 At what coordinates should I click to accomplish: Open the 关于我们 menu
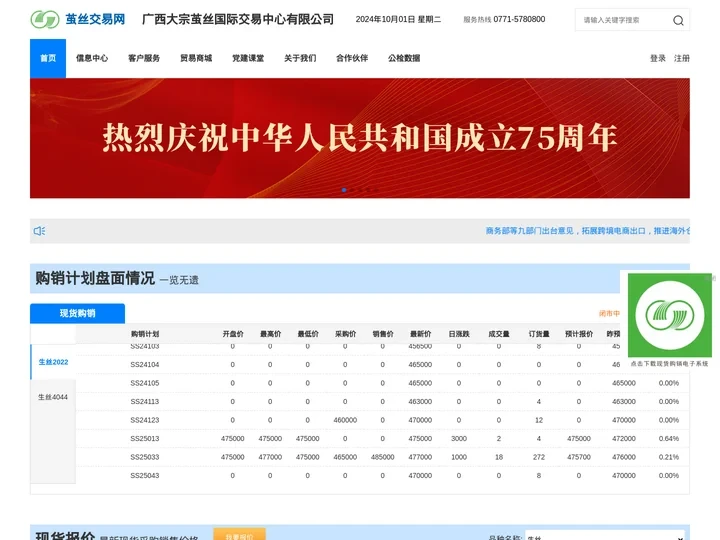coord(300,58)
